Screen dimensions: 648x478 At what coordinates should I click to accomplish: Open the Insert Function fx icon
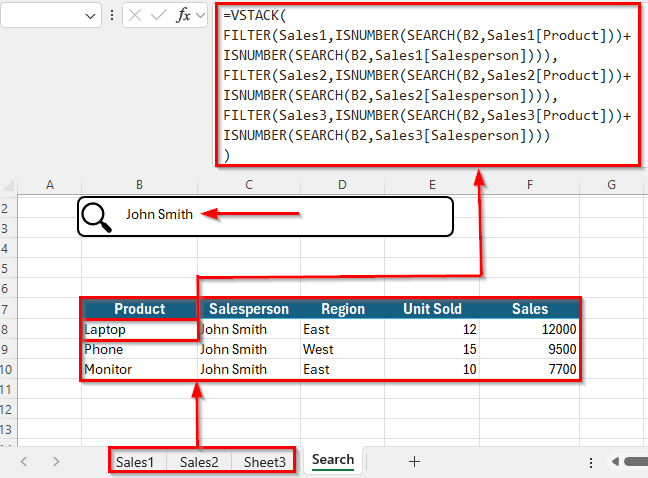click(x=183, y=16)
